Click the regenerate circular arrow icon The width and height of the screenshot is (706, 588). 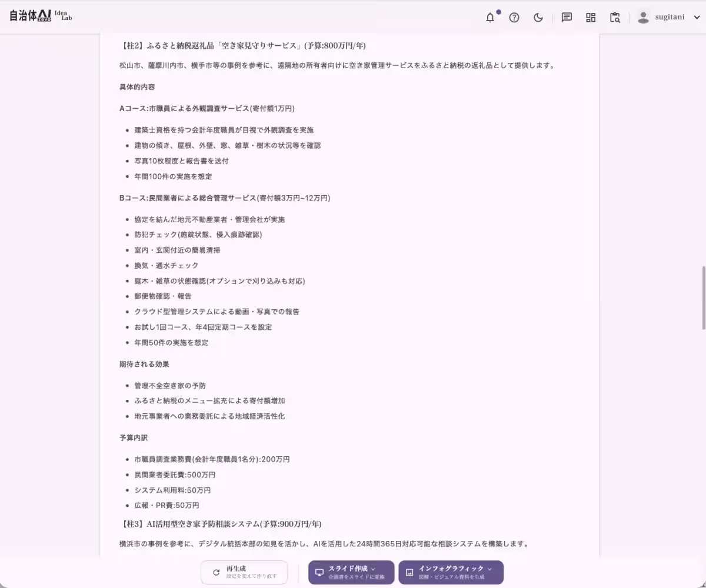pos(217,572)
